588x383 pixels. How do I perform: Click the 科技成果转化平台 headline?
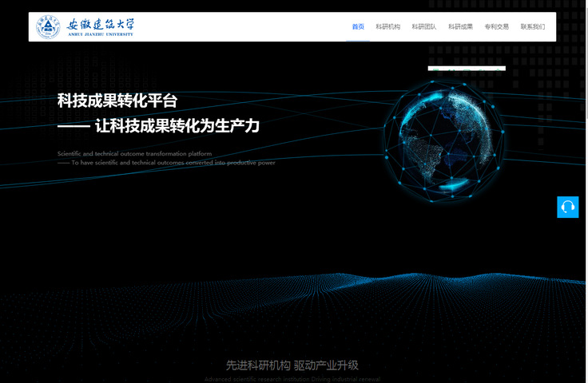point(117,101)
